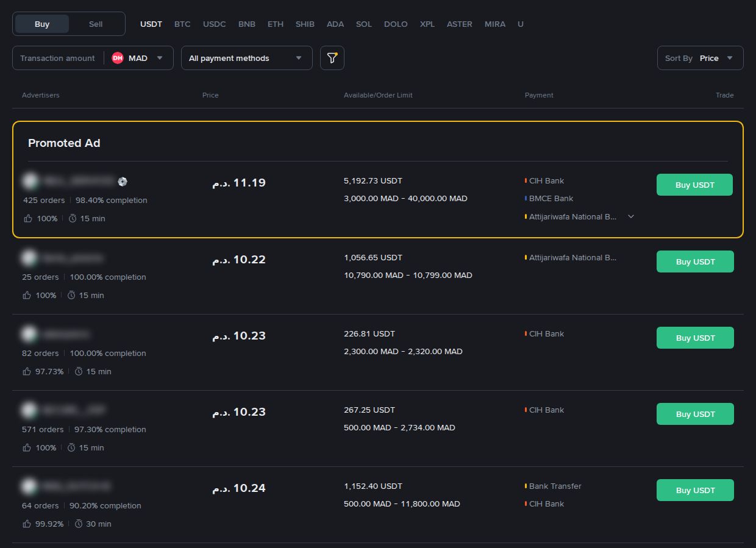Open the MAD currency dropdown
The height and width of the screenshot is (548, 756).
coord(138,58)
